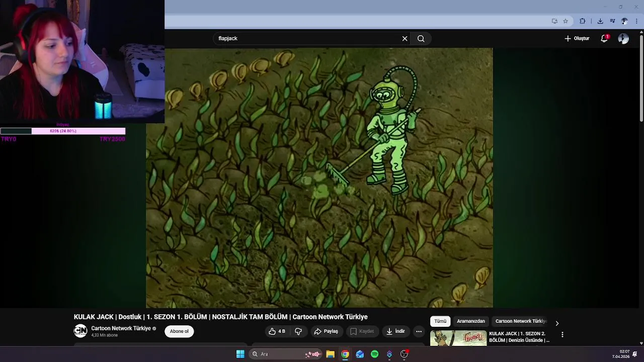Select the Aramanızdan filter chip

[x=471, y=321]
